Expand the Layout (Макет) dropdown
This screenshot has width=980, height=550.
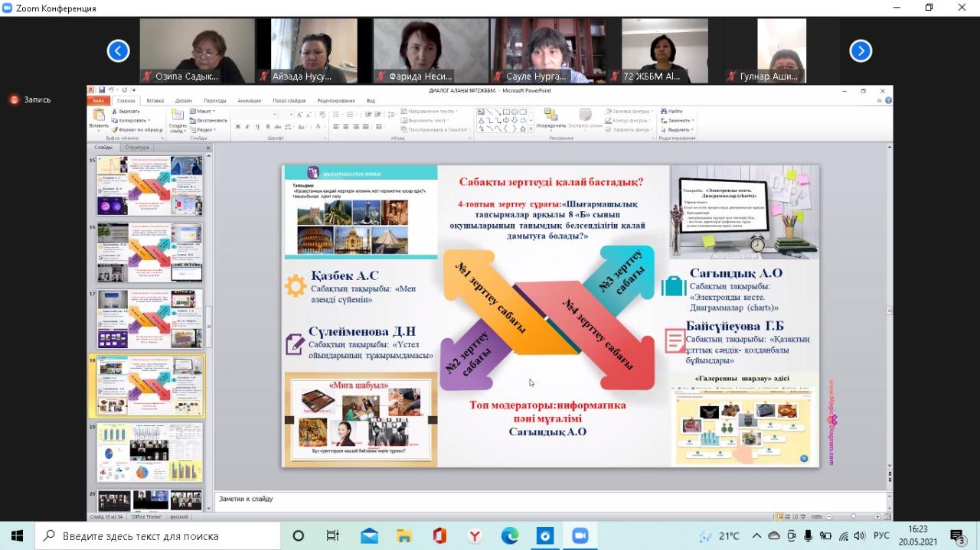204,111
